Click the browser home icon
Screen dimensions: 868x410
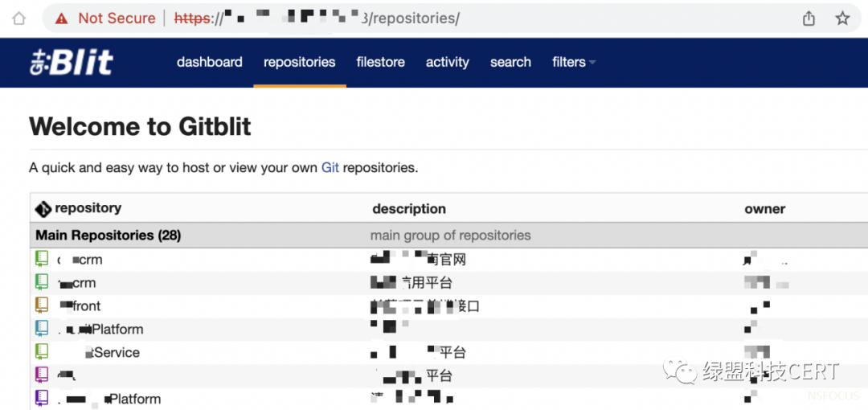pos(18,18)
